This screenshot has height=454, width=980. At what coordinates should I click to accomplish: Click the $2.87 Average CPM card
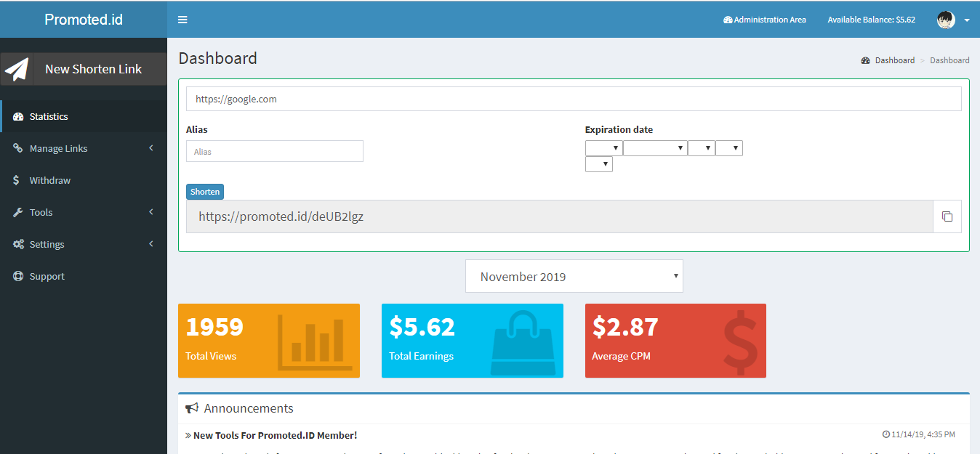coord(675,341)
